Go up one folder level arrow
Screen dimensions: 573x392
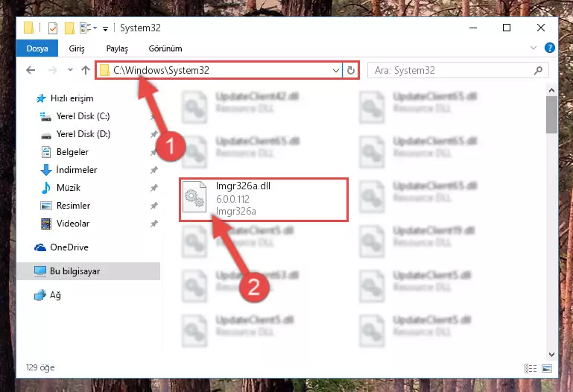click(86, 70)
